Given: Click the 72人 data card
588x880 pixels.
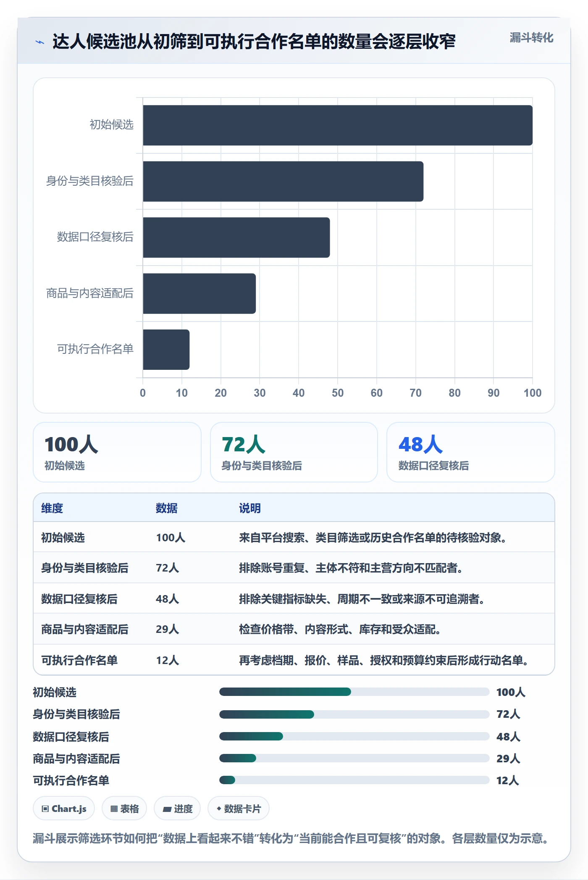Looking at the screenshot, I should click(294, 452).
